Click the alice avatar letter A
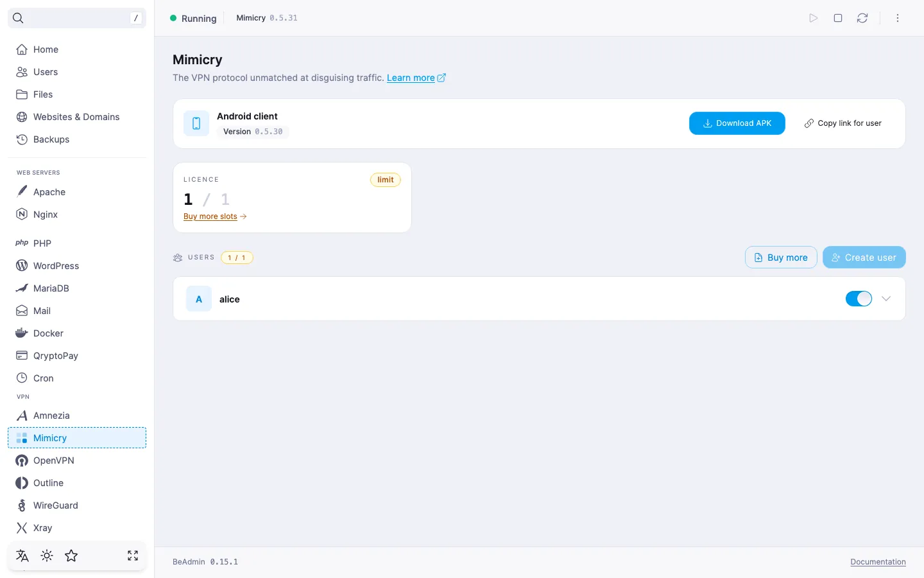This screenshot has height=578, width=924. coord(199,299)
